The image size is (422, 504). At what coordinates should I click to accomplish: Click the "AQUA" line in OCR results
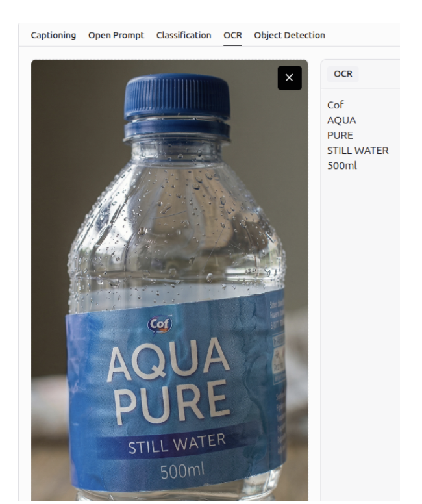341,120
